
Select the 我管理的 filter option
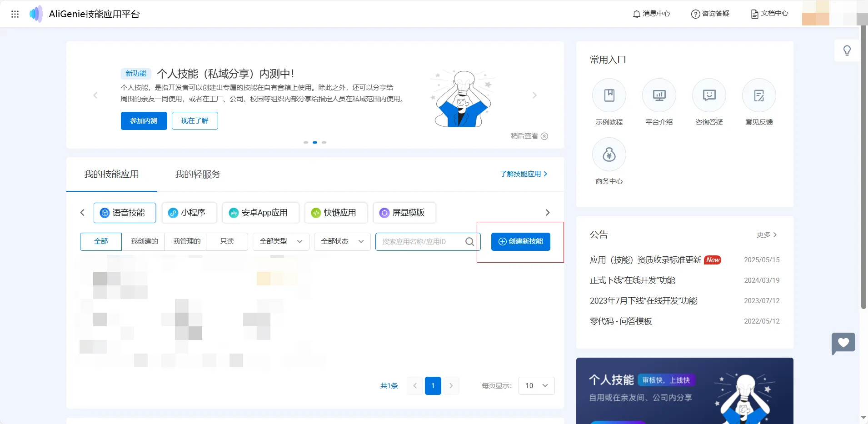tap(186, 241)
